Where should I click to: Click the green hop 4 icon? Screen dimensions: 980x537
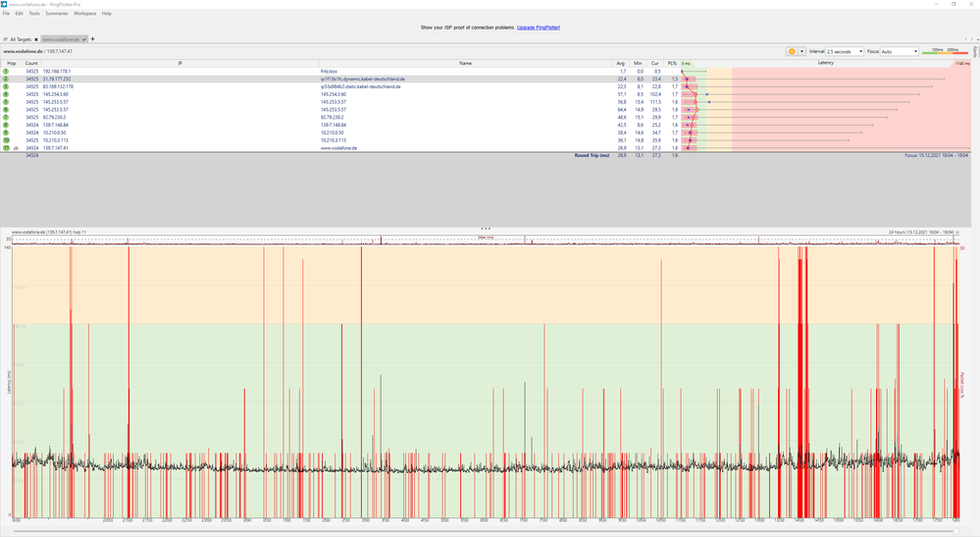(7, 94)
